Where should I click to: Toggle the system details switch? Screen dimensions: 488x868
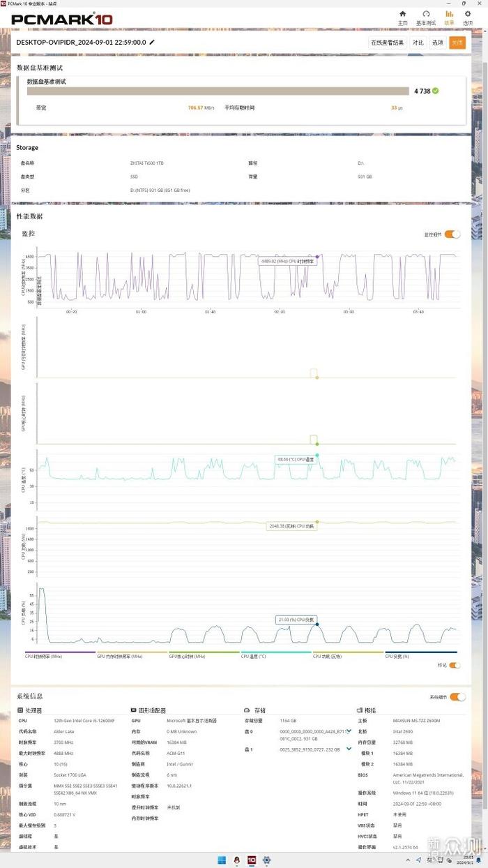tap(457, 696)
